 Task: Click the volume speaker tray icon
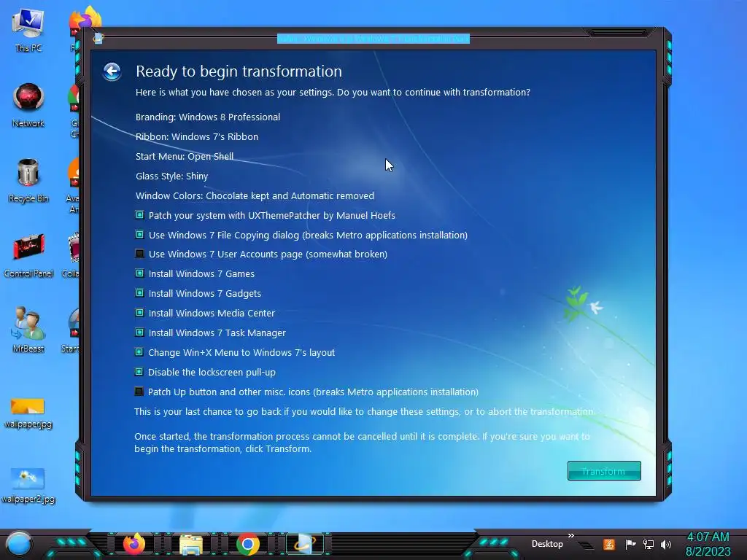[666, 544]
